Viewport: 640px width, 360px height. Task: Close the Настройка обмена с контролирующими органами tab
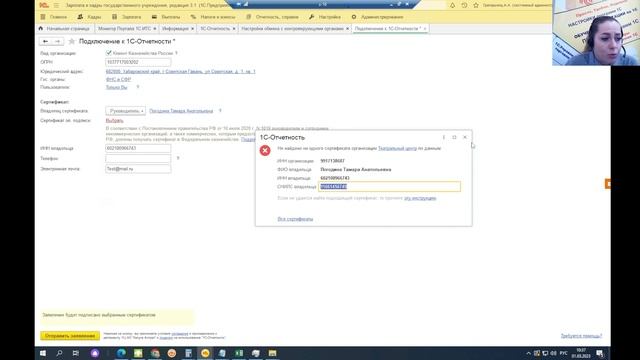[x=347, y=29]
